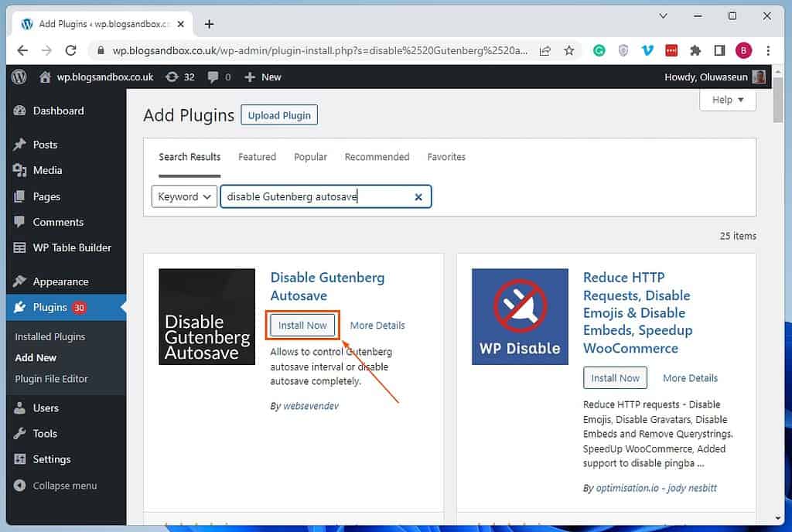Open a new browser tab
Image resolution: width=792 pixels, height=532 pixels.
click(x=209, y=24)
